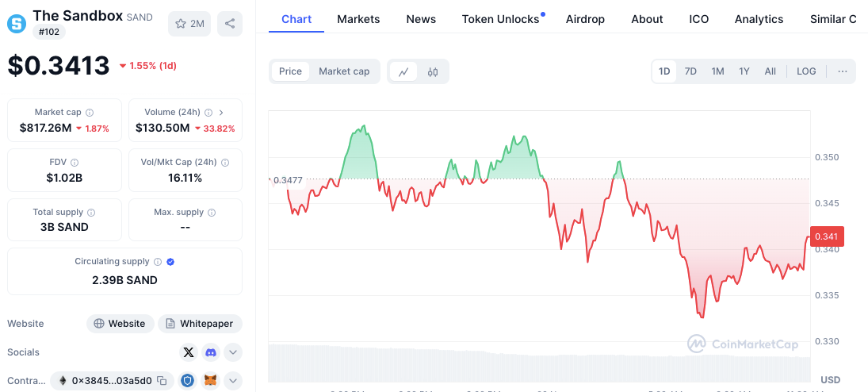Select 7D time range

click(690, 71)
